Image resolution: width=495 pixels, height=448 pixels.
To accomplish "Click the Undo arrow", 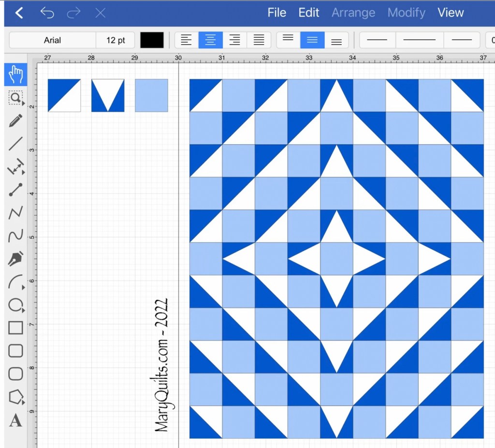I will pyautogui.click(x=47, y=13).
